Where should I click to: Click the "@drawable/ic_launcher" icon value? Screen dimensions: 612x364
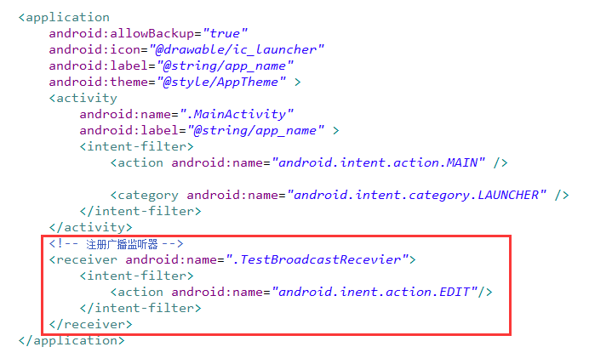tap(237, 49)
